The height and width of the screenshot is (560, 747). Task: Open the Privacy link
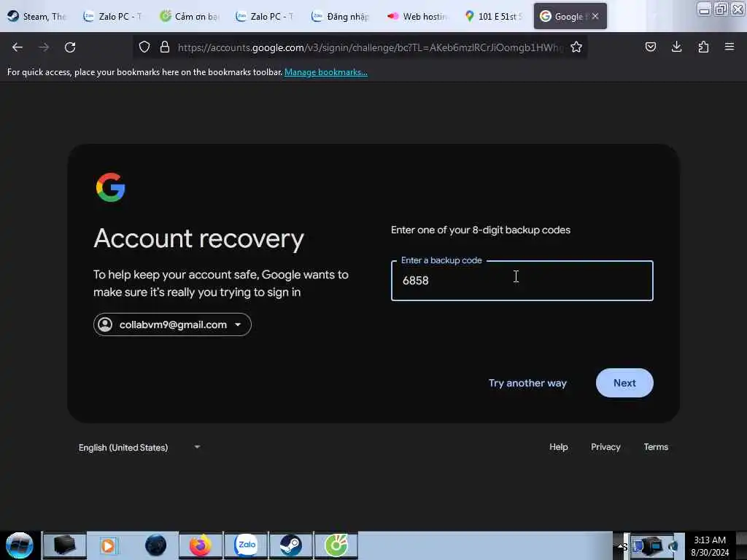tap(605, 447)
